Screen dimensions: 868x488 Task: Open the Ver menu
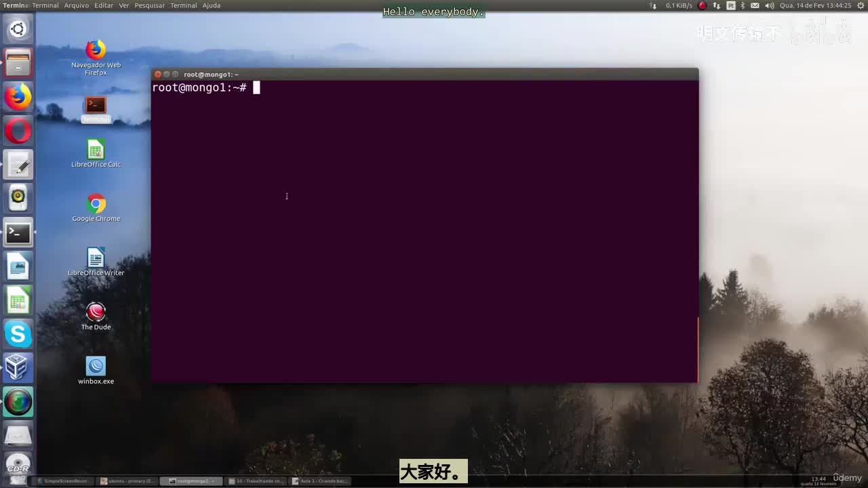124,5
